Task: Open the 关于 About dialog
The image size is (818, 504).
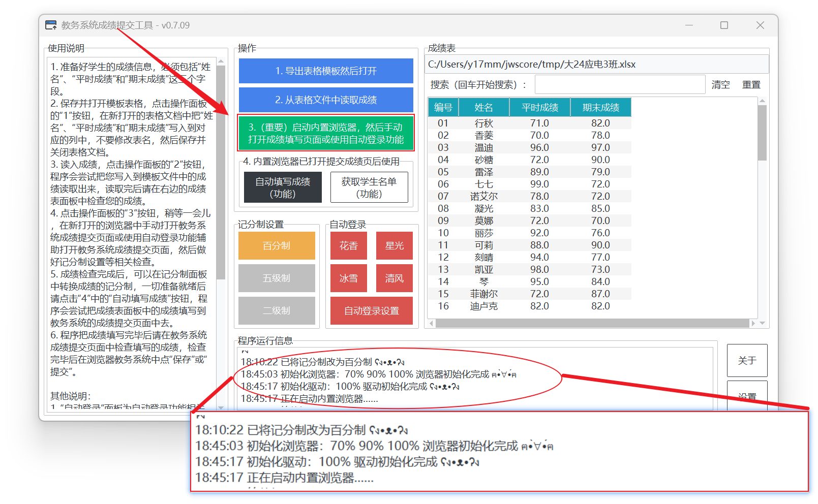Action: click(x=747, y=360)
